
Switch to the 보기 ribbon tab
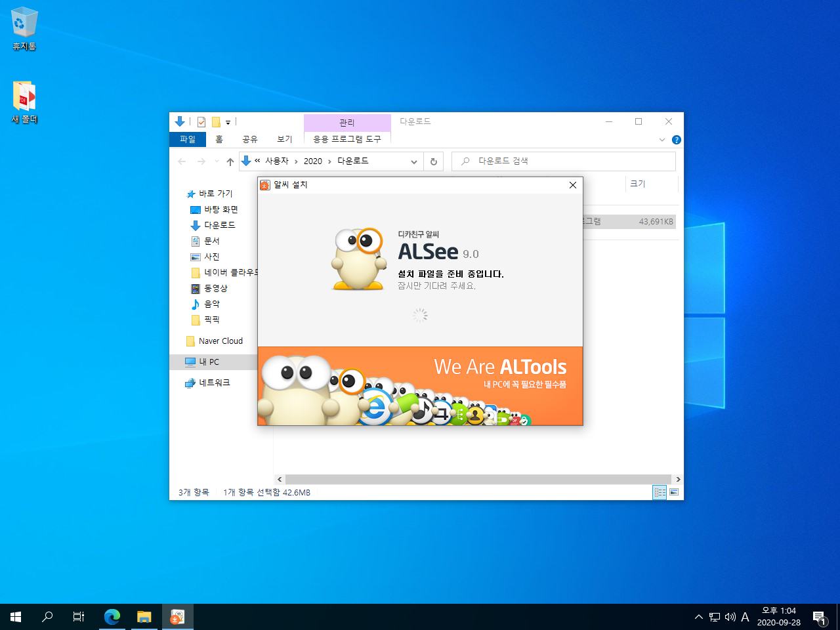pyautogui.click(x=285, y=139)
